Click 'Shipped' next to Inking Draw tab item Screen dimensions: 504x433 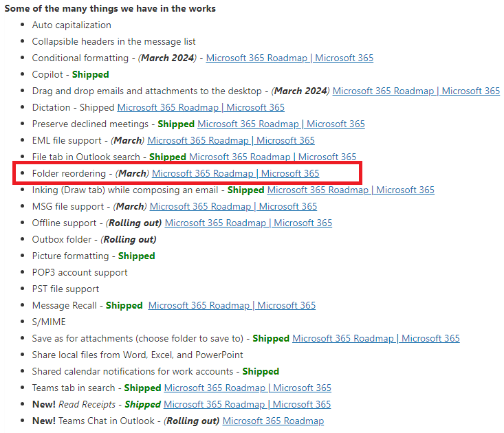(246, 190)
